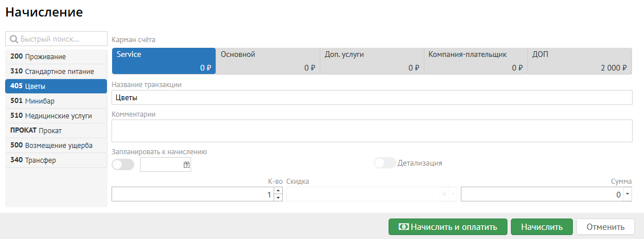Click the cash icon on Начислить и оплатить
The width and height of the screenshot is (644, 239).
point(403,227)
